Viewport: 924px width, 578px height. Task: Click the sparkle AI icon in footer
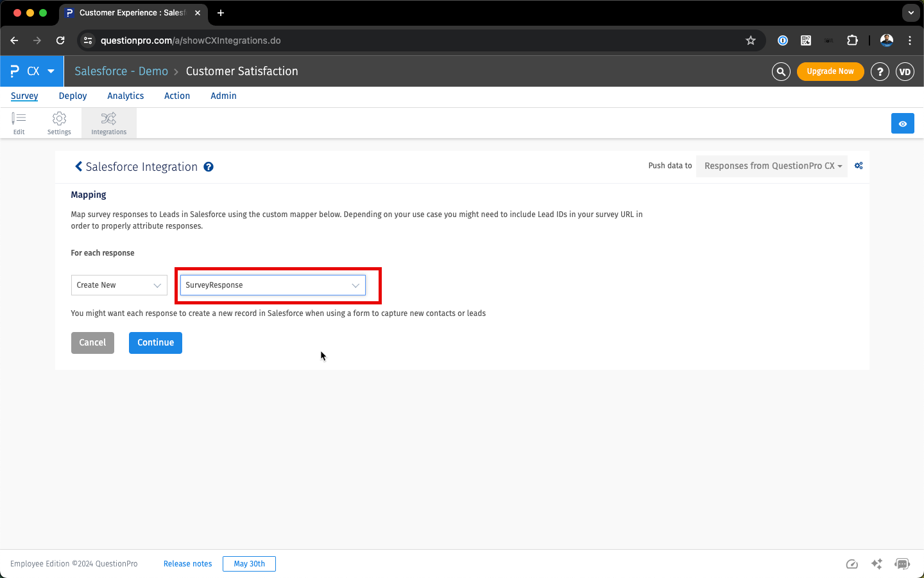tap(877, 564)
